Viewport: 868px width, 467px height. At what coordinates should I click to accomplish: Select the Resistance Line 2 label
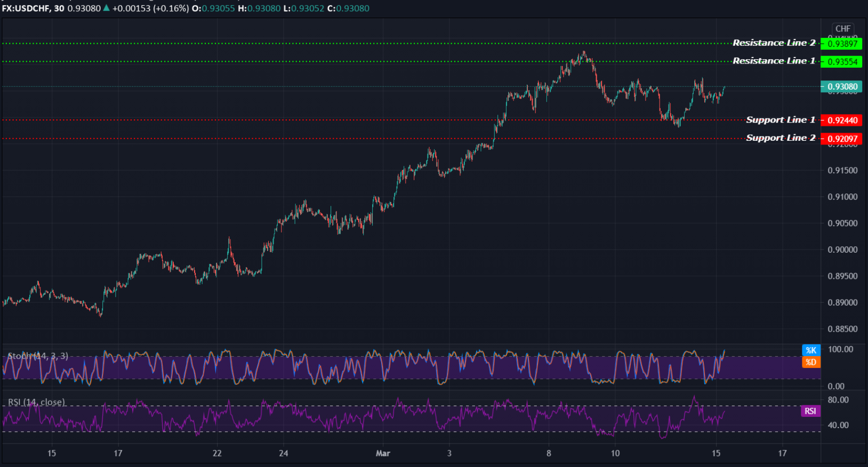pos(774,43)
